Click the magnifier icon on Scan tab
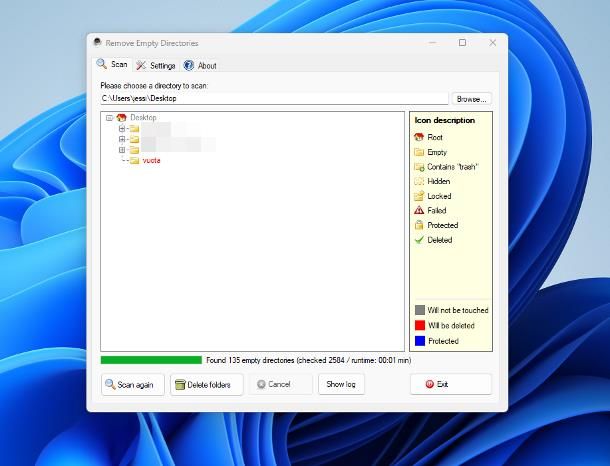Screen dimensions: 610x466 (x=102, y=64)
